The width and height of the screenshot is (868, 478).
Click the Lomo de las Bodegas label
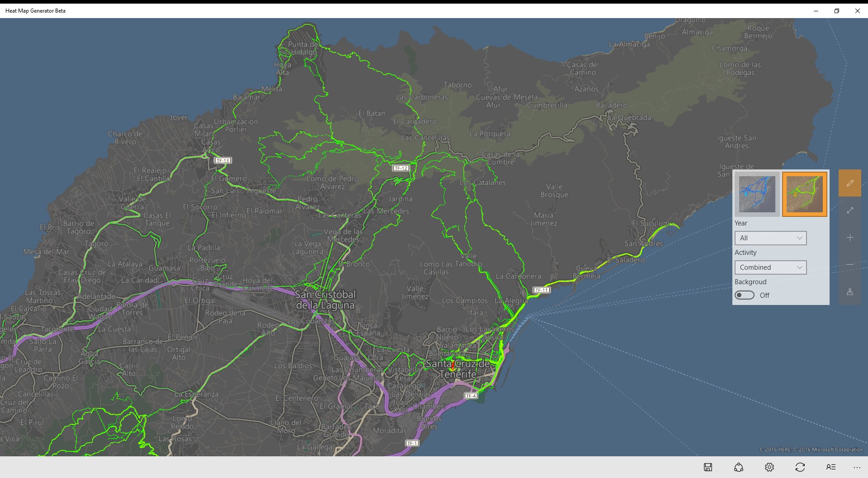coord(740,69)
